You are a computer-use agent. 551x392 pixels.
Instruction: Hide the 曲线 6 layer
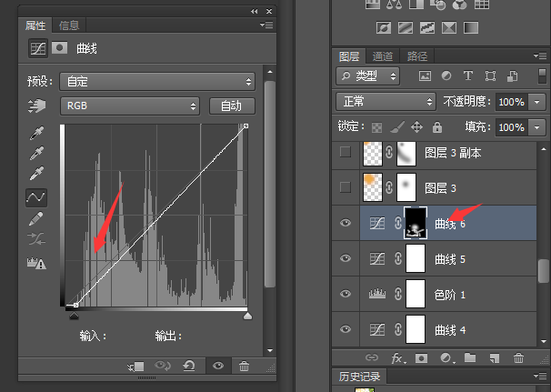coord(345,223)
